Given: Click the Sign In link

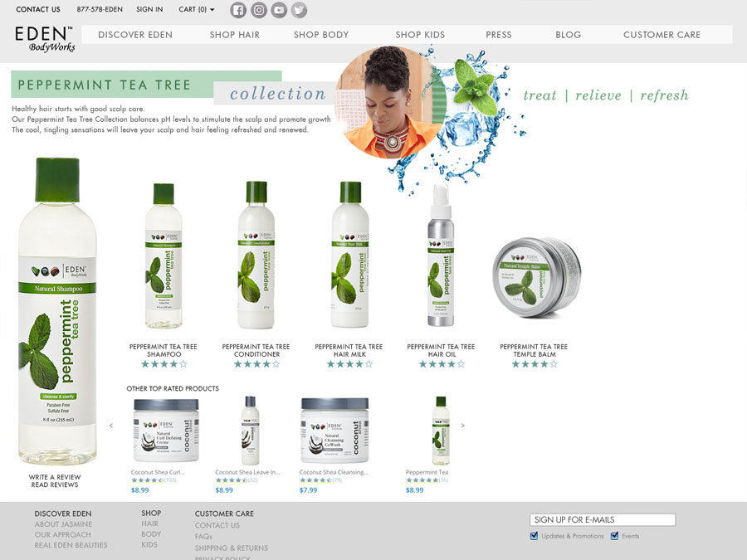Looking at the screenshot, I should click(x=149, y=9).
